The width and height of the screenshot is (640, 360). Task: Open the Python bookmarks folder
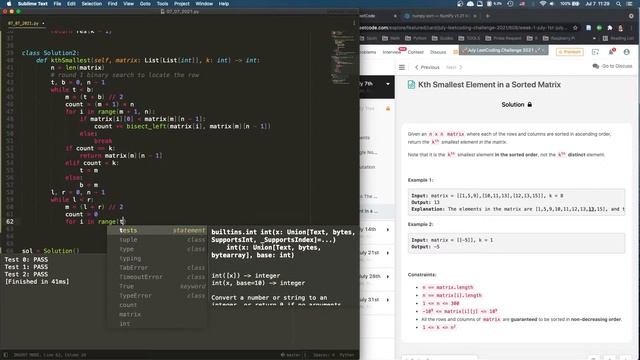click(416, 38)
